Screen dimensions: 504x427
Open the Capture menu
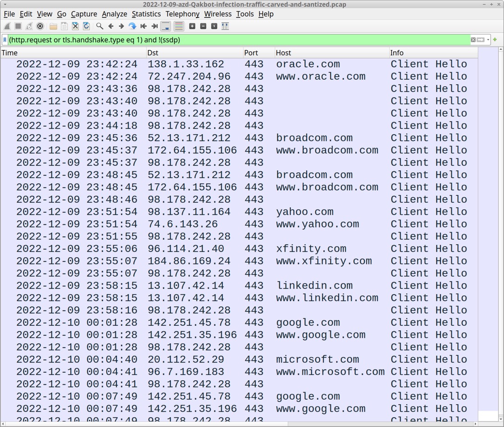click(84, 14)
